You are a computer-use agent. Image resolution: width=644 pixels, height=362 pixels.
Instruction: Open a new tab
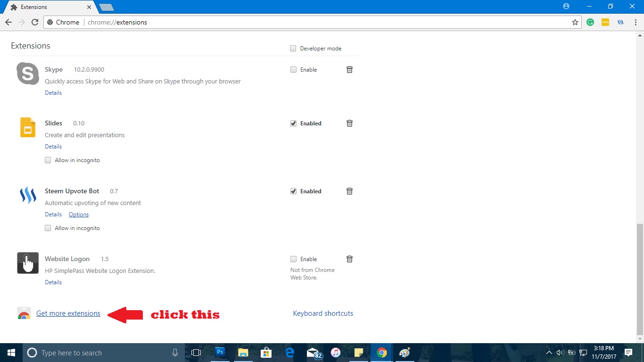click(x=106, y=7)
